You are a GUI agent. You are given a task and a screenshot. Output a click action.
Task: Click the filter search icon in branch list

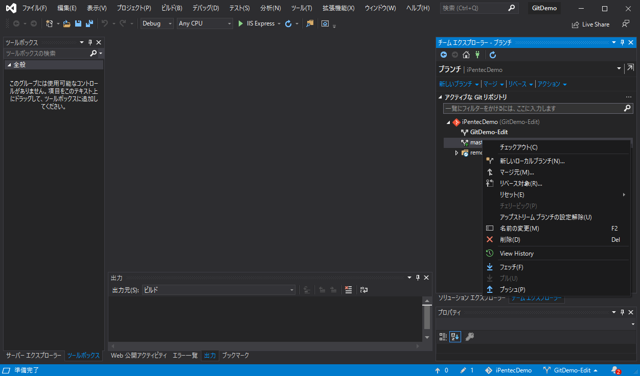pos(627,108)
